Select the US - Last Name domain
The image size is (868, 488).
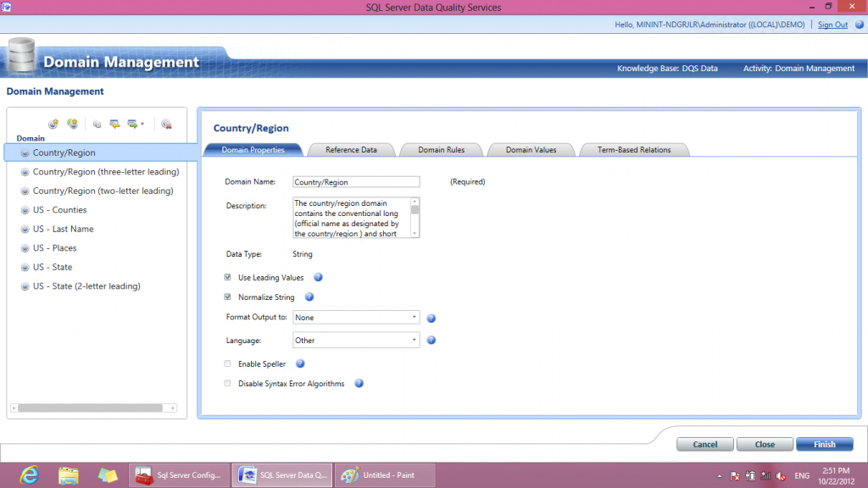click(x=63, y=229)
